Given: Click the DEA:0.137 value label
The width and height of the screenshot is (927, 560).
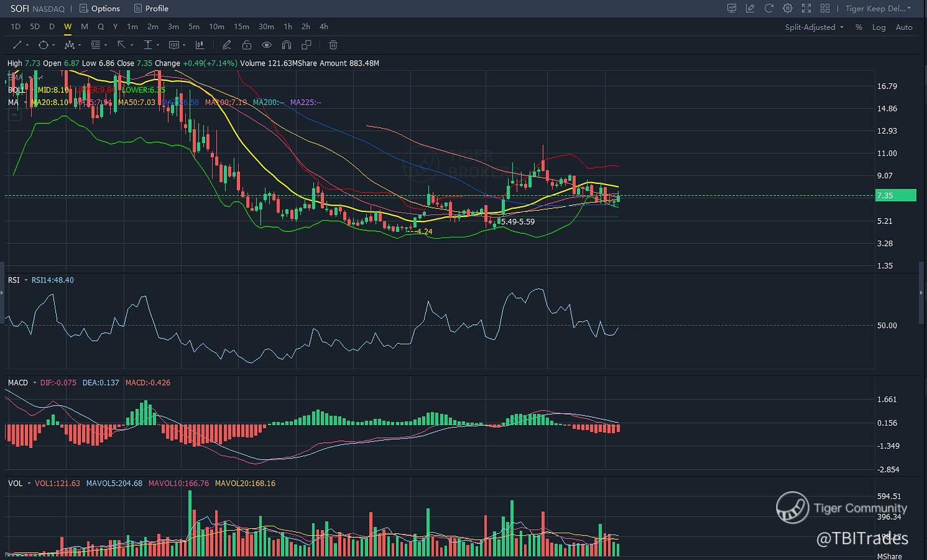Looking at the screenshot, I should pos(101,382).
